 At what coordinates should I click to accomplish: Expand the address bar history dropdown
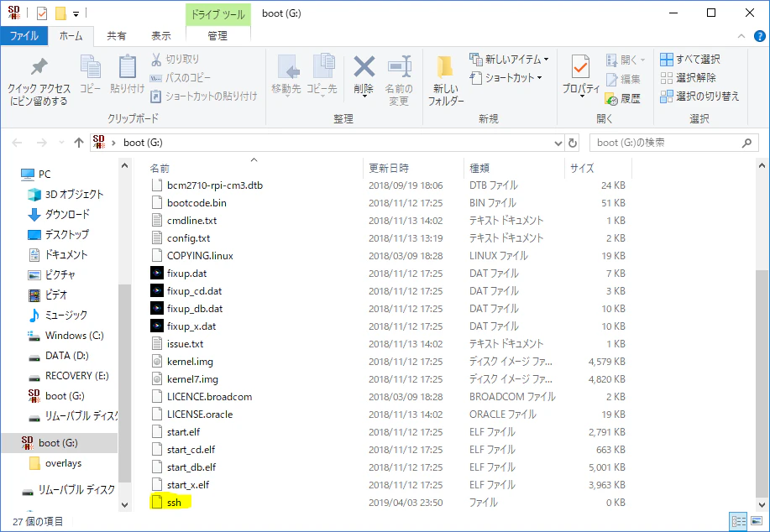[x=558, y=143]
